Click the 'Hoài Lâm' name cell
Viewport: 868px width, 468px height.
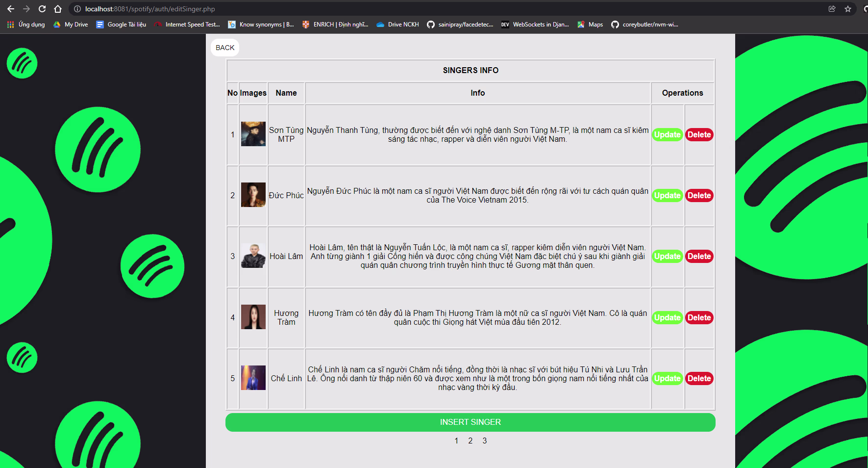point(286,256)
